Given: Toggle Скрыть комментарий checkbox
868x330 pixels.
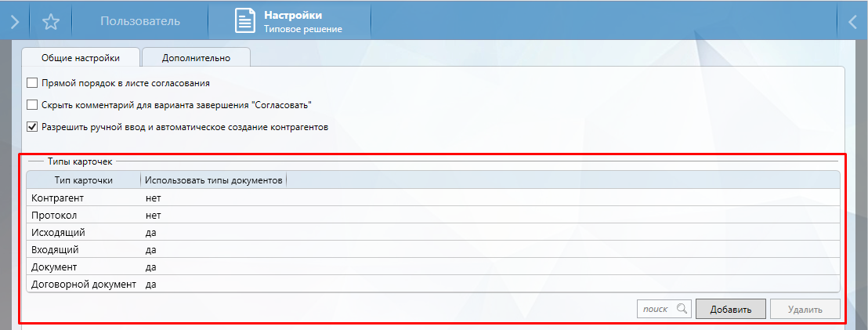Looking at the screenshot, I should [32, 104].
